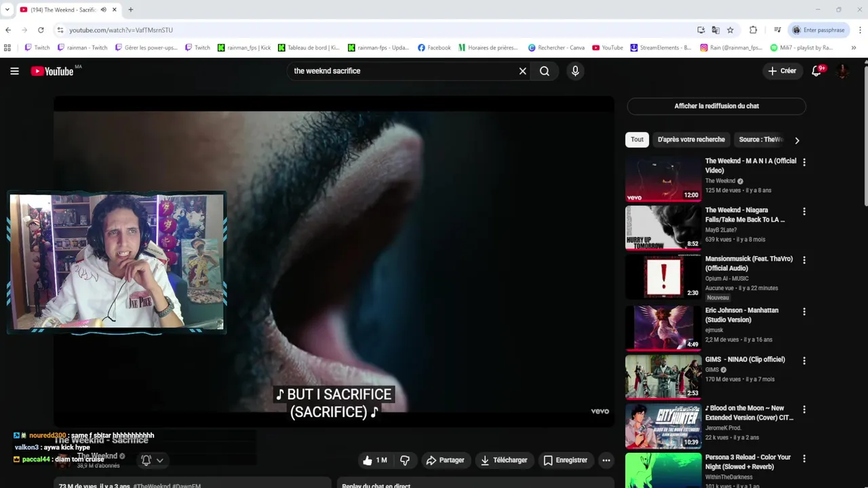The image size is (868, 488).
Task: Open the account avatar menu
Action: click(x=843, y=71)
